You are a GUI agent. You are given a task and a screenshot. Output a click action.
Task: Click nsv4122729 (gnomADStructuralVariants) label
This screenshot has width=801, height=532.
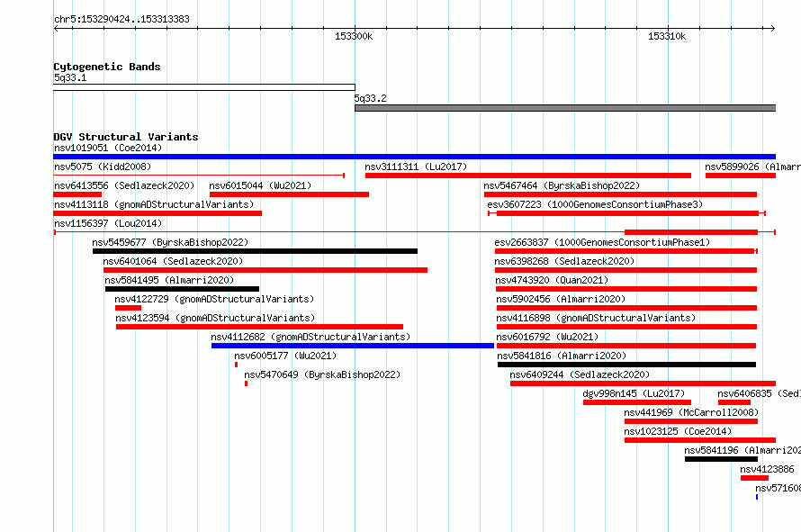tap(214, 299)
